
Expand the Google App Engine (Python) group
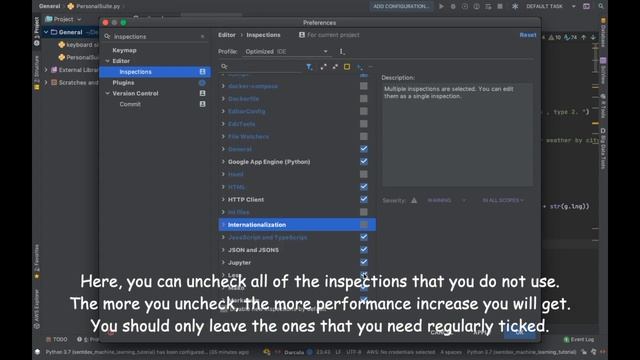[223, 162]
